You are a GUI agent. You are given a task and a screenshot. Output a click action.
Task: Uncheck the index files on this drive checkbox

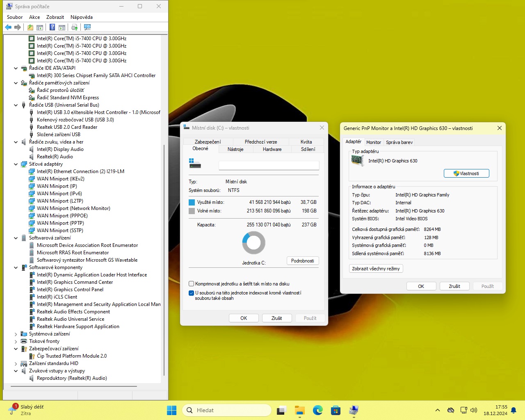pos(191,293)
